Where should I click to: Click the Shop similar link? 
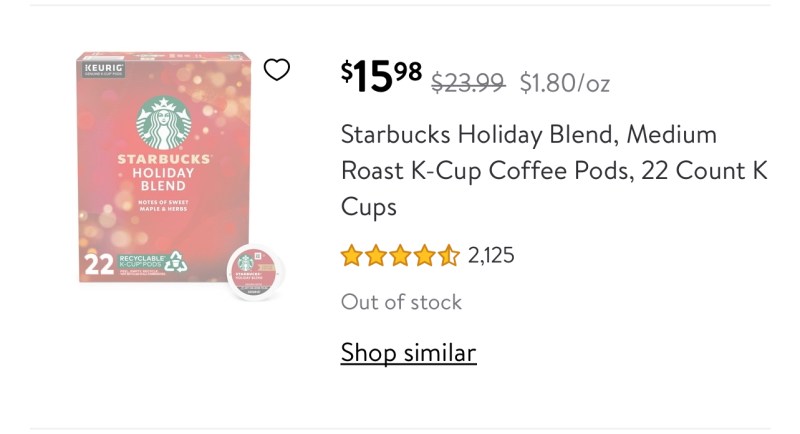(x=408, y=352)
